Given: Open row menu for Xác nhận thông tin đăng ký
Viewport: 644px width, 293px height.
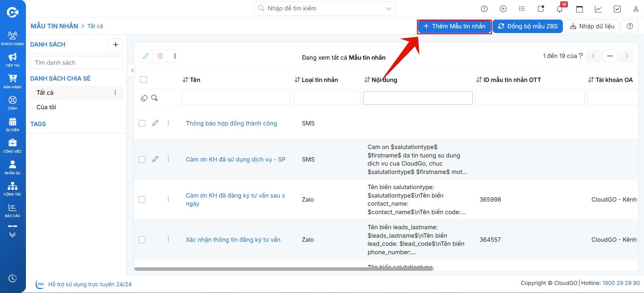Looking at the screenshot, I should pos(168,239).
